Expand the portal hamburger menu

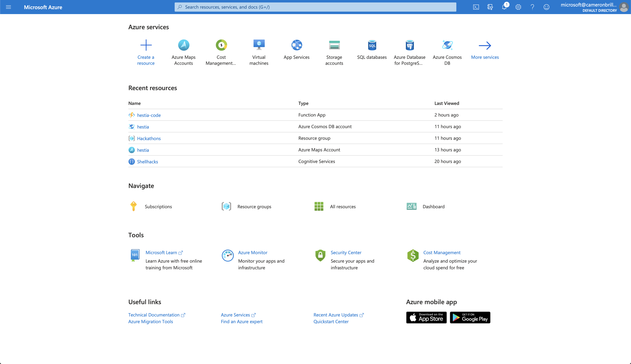tap(8, 7)
